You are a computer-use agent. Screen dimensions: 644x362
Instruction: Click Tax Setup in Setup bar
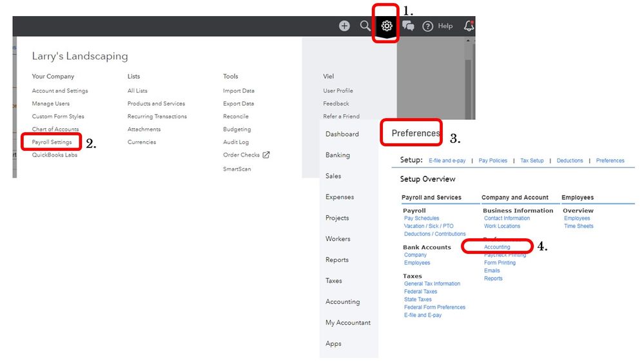point(532,160)
